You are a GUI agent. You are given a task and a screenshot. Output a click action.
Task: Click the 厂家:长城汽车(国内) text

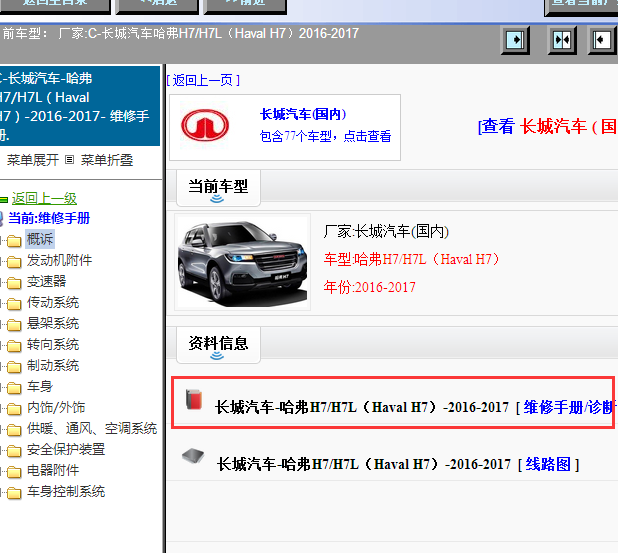click(x=386, y=231)
